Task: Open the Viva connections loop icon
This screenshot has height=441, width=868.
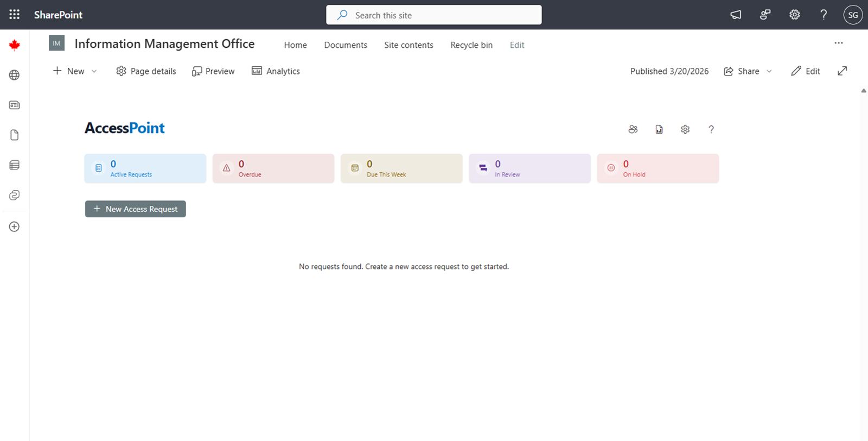Action: pyautogui.click(x=15, y=195)
